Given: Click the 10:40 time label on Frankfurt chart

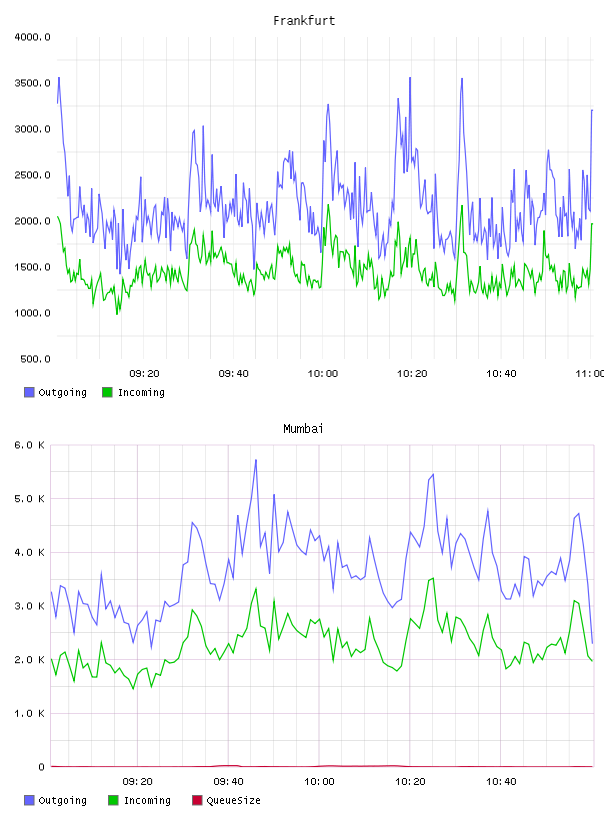Looking at the screenshot, I should [x=501, y=374].
